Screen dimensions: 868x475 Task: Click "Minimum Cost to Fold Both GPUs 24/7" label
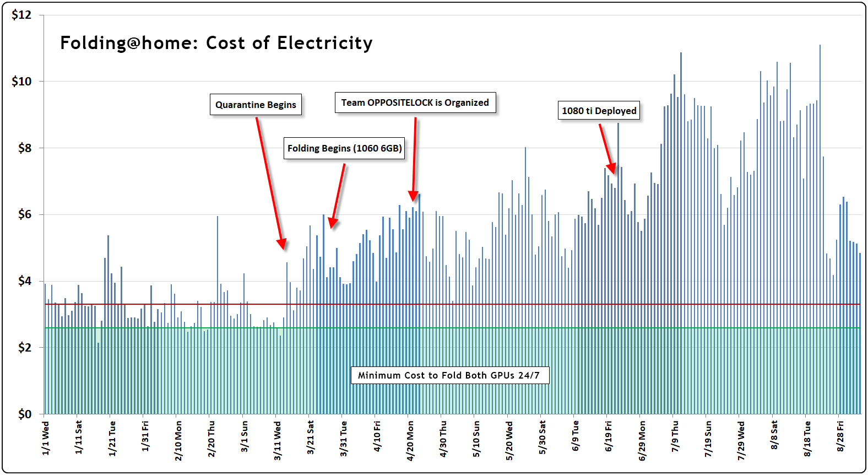(449, 375)
